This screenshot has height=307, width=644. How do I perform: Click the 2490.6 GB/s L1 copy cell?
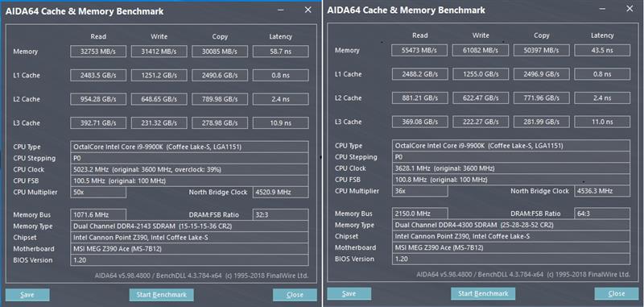220,75
